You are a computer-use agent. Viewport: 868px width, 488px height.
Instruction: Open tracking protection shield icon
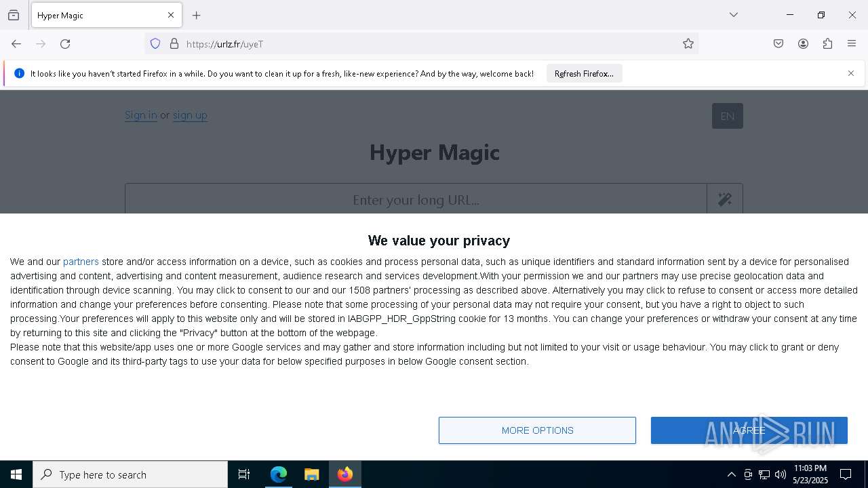[155, 44]
